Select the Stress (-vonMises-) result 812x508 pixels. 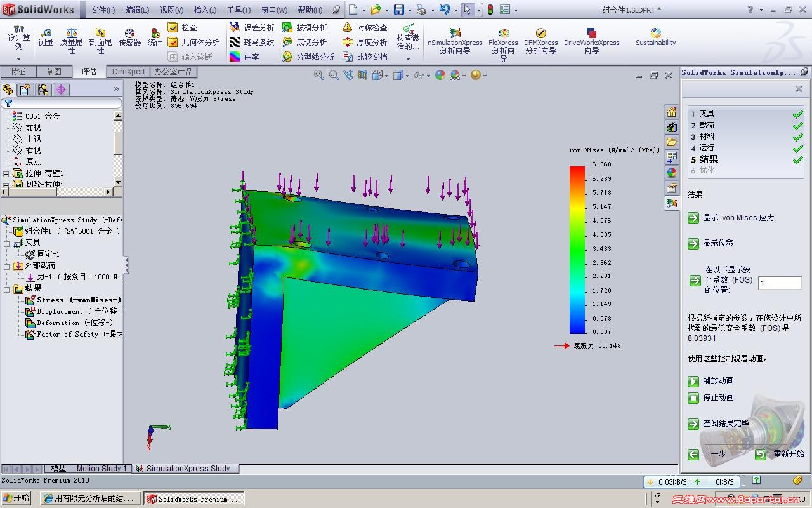click(x=74, y=300)
